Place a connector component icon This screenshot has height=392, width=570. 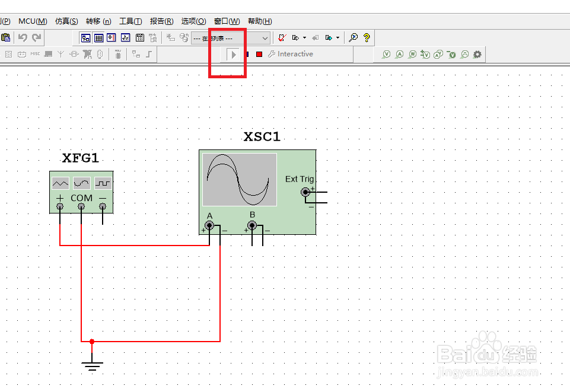coord(100,55)
